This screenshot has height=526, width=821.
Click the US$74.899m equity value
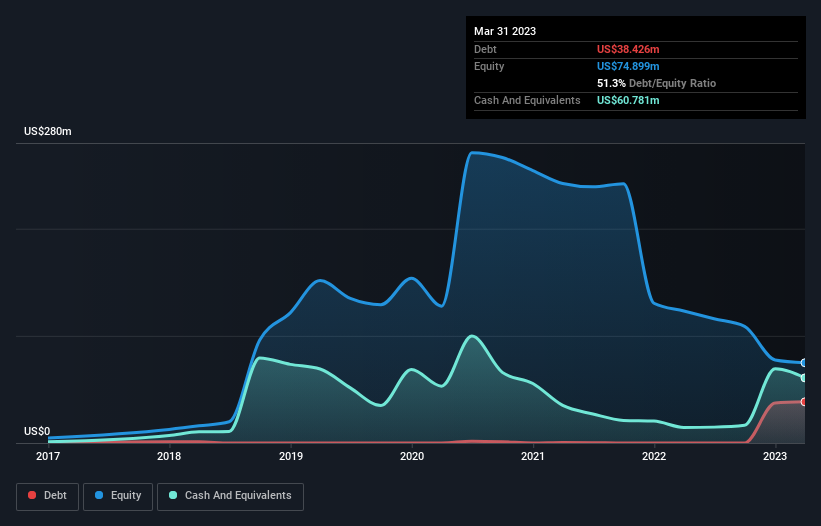pyautogui.click(x=628, y=66)
